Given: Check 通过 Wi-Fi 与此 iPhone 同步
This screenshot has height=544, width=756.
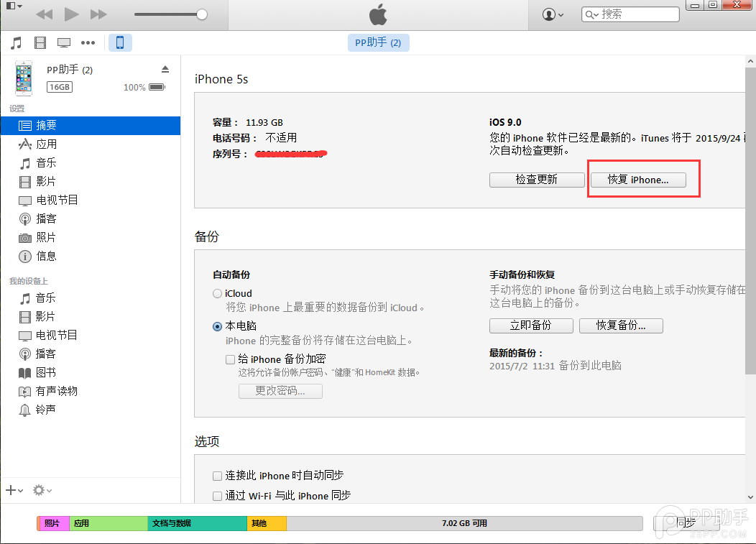Looking at the screenshot, I should point(217,495).
